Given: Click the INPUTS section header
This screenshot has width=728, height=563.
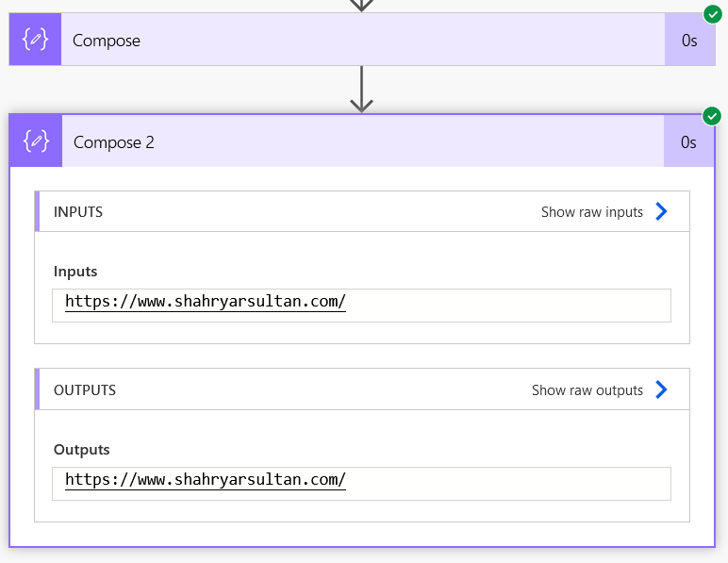Looking at the screenshot, I should [x=78, y=212].
